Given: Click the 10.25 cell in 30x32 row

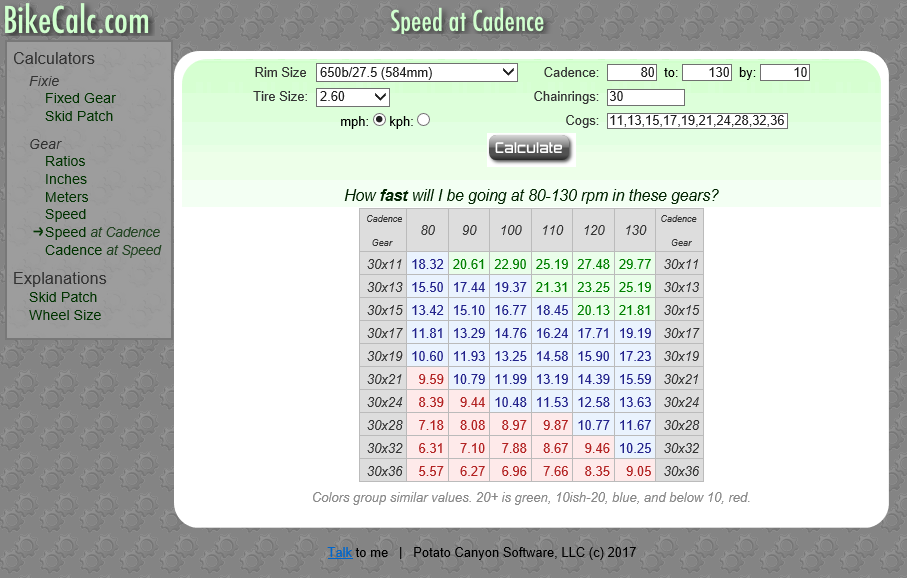Looking at the screenshot, I should click(635, 448).
